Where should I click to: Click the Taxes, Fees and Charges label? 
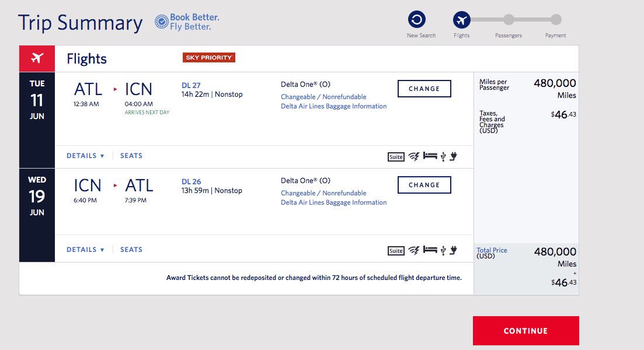[x=492, y=122]
